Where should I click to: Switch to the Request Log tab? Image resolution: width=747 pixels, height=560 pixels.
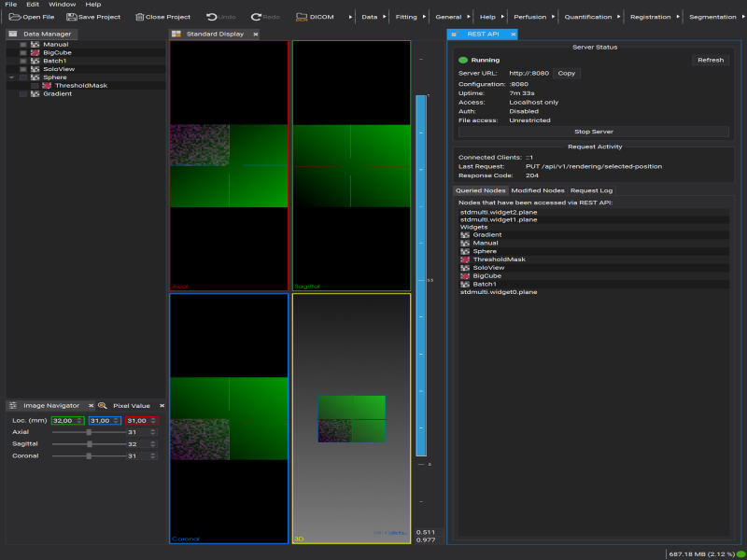[592, 190]
